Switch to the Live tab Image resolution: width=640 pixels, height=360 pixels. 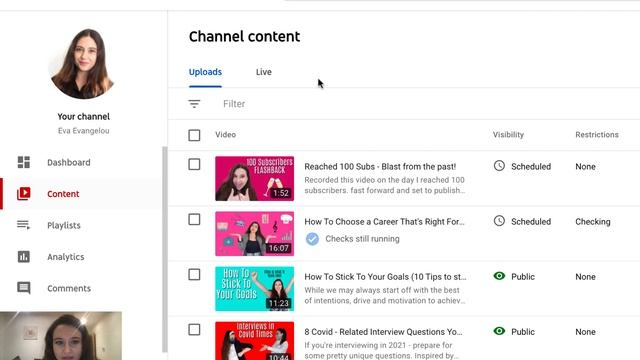(x=264, y=72)
